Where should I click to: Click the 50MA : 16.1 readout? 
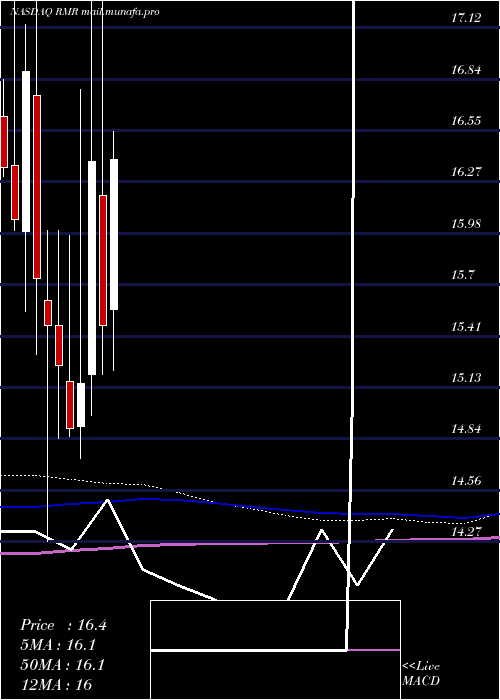pyautogui.click(x=62, y=665)
